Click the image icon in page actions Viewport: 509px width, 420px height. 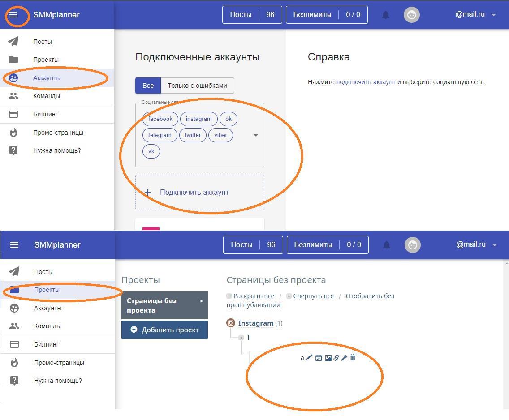[x=328, y=358]
